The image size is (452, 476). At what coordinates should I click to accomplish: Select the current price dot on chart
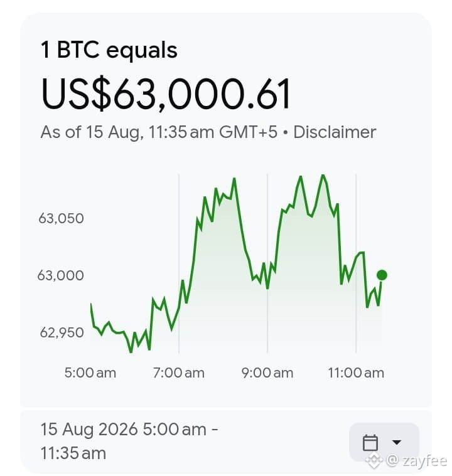point(382,275)
